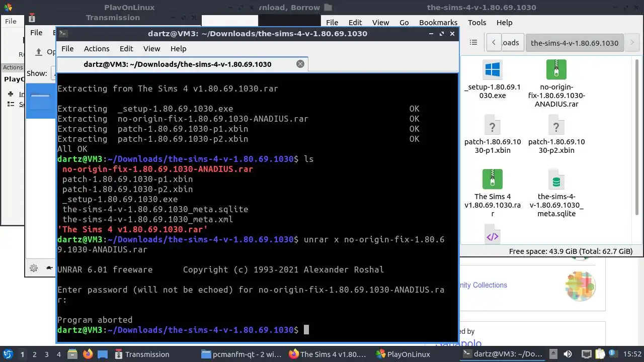This screenshot has width=644, height=362.
Task: Click the PlayOnLinux settings list icon
Action: pyautogui.click(x=11, y=104)
